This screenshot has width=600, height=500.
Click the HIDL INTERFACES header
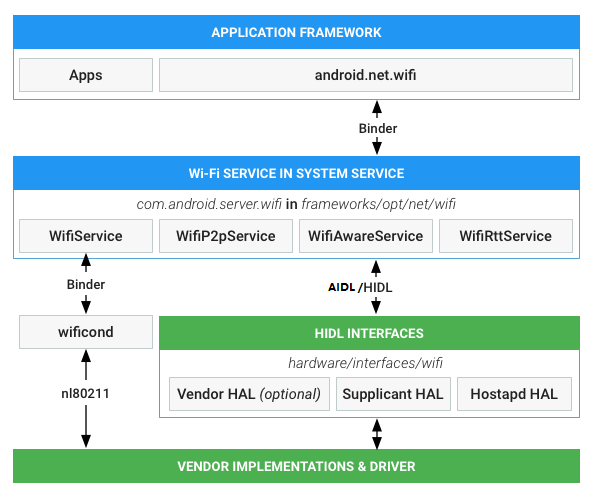(369, 333)
